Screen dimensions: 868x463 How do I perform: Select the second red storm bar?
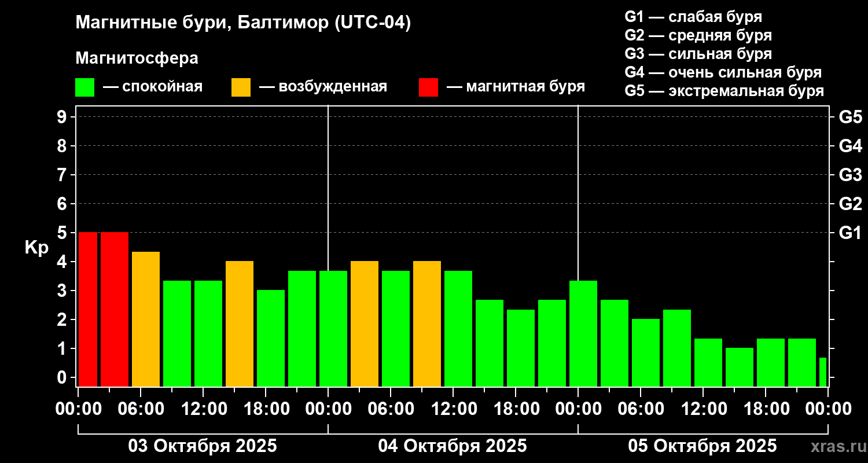click(x=115, y=309)
